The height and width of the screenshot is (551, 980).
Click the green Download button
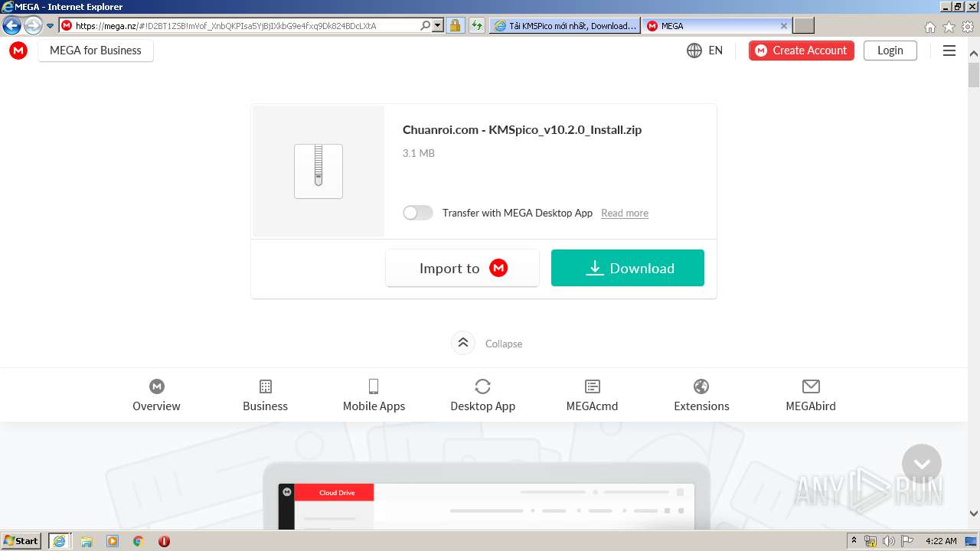click(628, 268)
